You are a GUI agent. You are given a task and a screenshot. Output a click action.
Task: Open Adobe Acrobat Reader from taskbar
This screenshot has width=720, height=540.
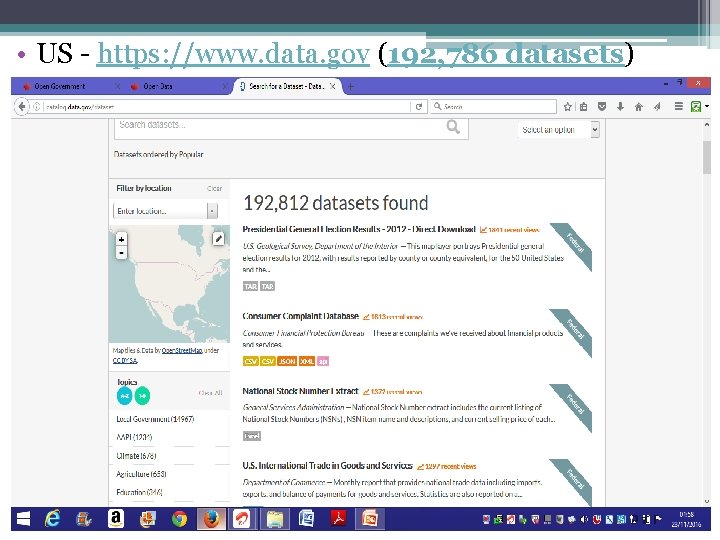tap(338, 519)
